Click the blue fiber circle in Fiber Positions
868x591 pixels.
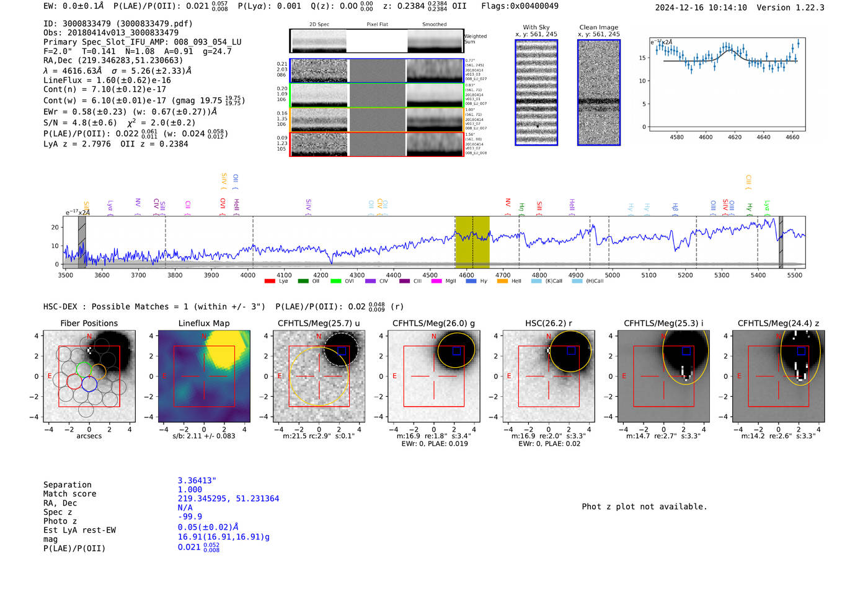(x=89, y=383)
